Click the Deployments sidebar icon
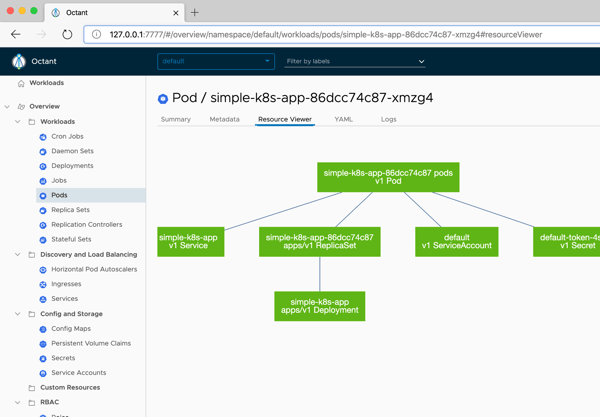Viewport: 600px width, 417px height. 43,166
